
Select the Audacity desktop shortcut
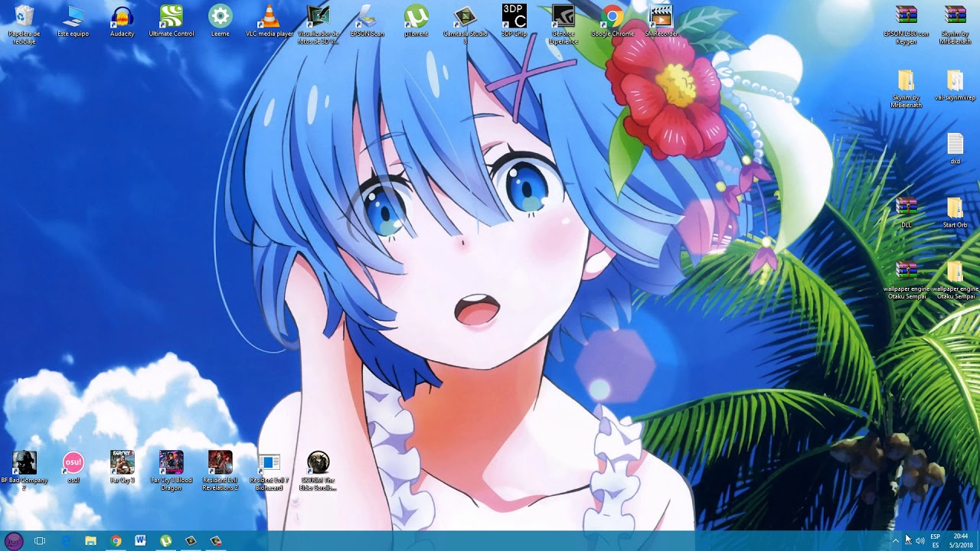pyautogui.click(x=122, y=21)
